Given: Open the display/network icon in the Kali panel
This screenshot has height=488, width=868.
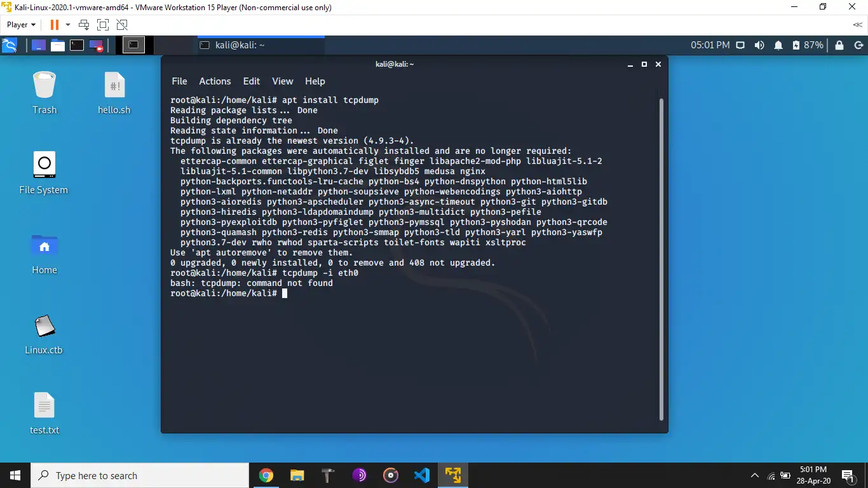Looking at the screenshot, I should (740, 45).
